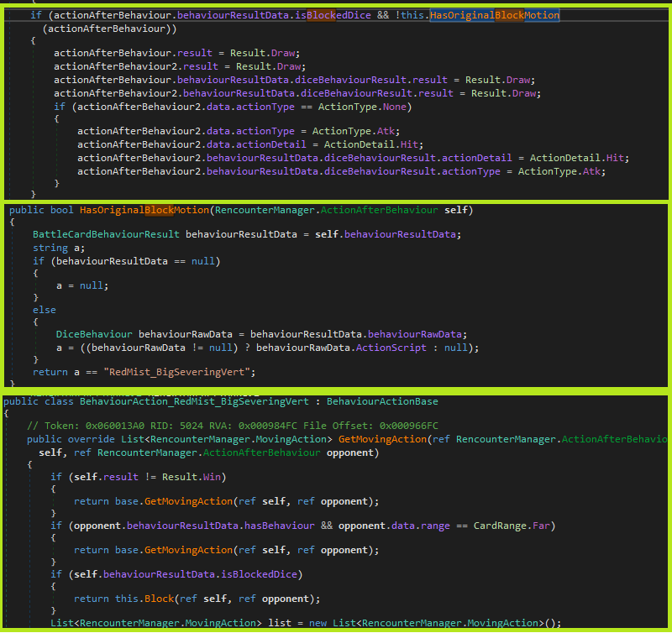The height and width of the screenshot is (633, 672).
Task: Click ActionDetail.Hit on the diceBehaviourResult.actionDetail line
Action: click(579, 158)
